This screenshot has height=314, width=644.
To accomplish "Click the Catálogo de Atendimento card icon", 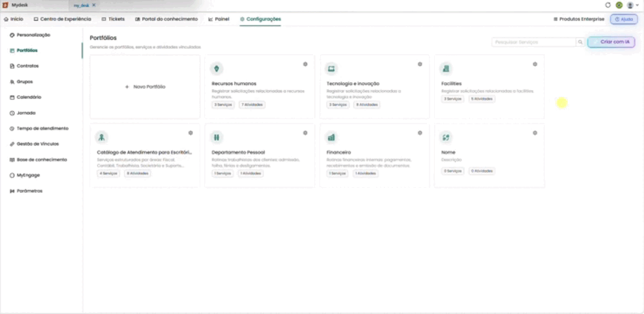I will coord(102,137).
